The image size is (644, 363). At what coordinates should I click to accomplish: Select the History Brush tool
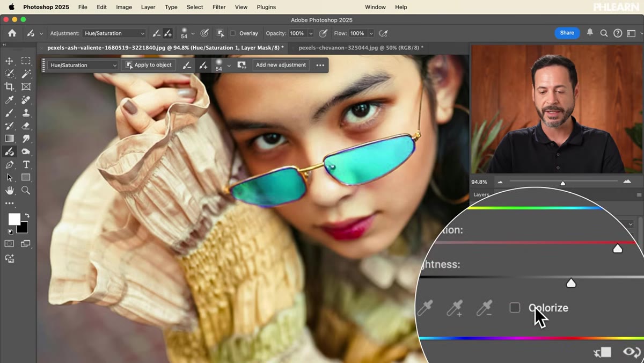[9, 126]
